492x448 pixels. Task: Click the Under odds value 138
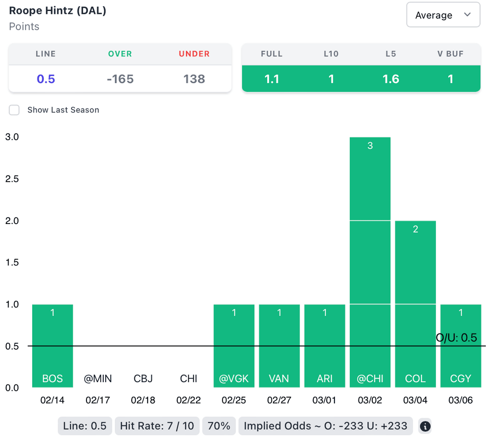click(x=194, y=79)
